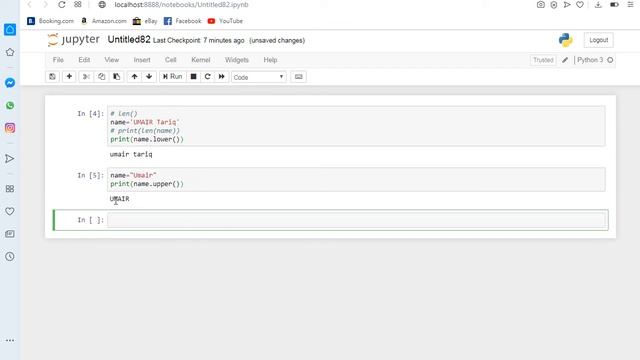Cut selected cells with scissors icon
The height and width of the screenshot is (360, 640).
86,77
